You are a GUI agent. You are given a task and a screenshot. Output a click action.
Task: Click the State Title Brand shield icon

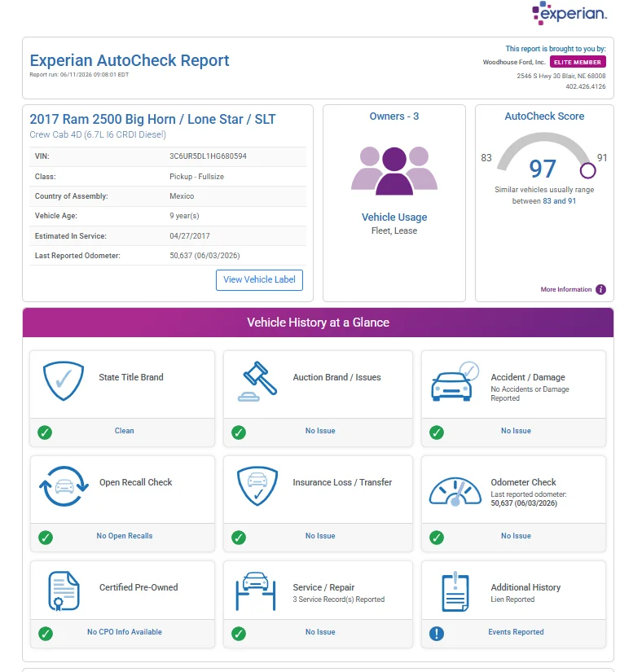pyautogui.click(x=64, y=380)
